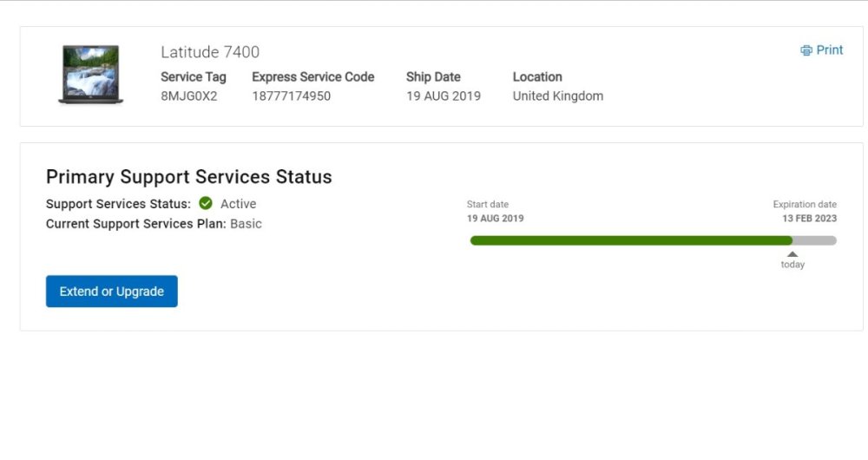This screenshot has width=868, height=460.
Task: Click the Express Service Code label
Action: click(312, 77)
